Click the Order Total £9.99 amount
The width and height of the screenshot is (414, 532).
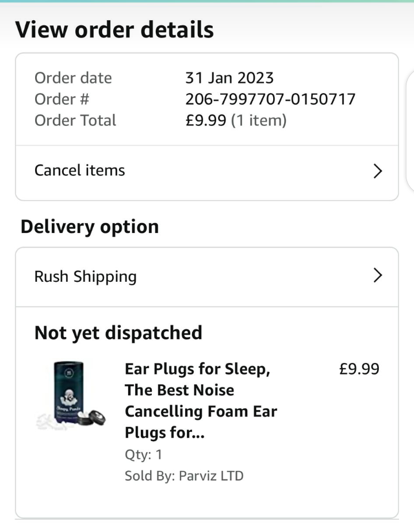point(205,120)
